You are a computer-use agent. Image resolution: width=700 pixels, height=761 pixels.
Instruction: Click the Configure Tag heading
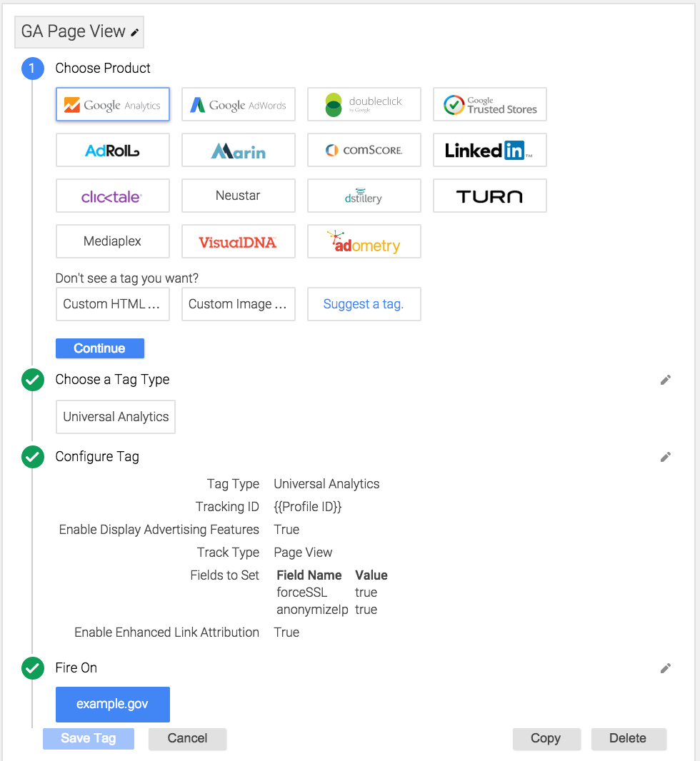(97, 457)
